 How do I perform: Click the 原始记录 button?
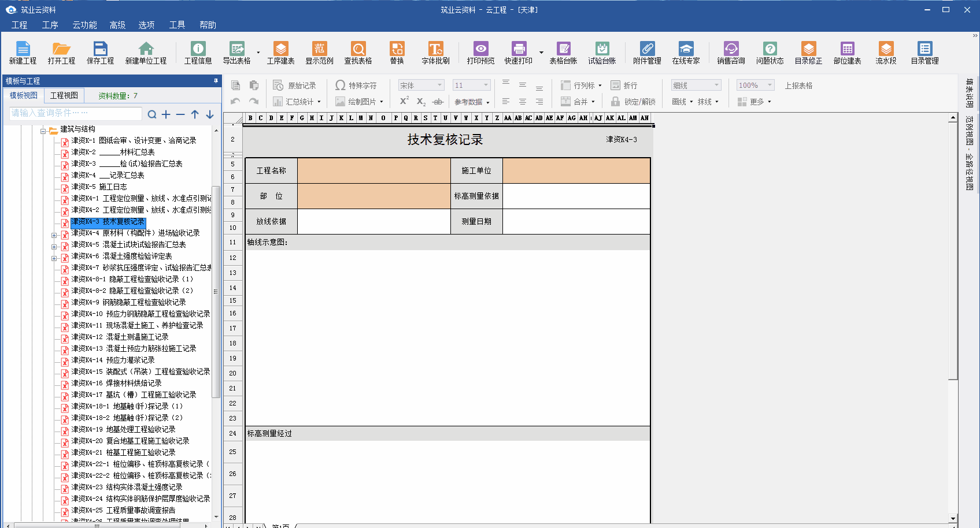(x=295, y=85)
